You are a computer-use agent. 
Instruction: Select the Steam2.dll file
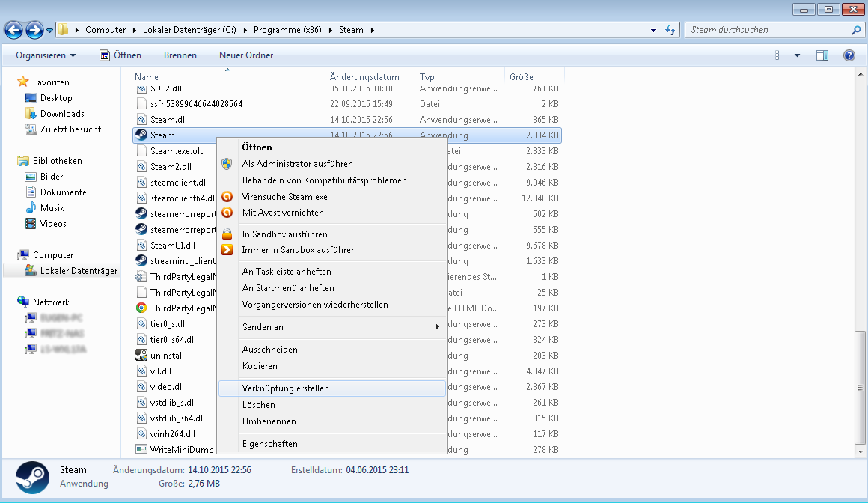point(171,167)
